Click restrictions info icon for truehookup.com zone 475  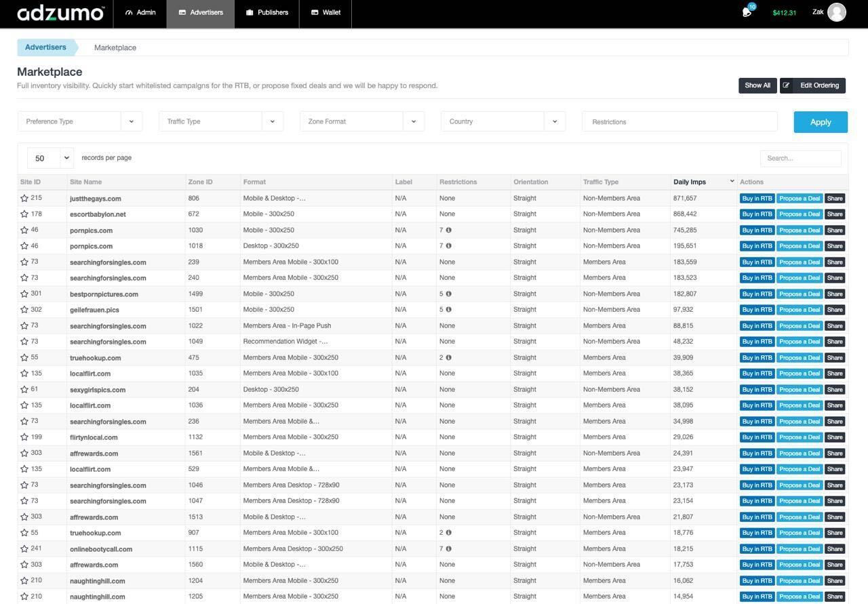point(448,358)
